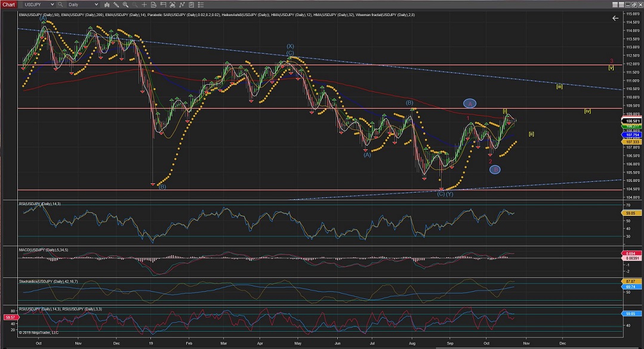Click the red 3 wave label
This screenshot has width=644, height=349.
[612, 61]
